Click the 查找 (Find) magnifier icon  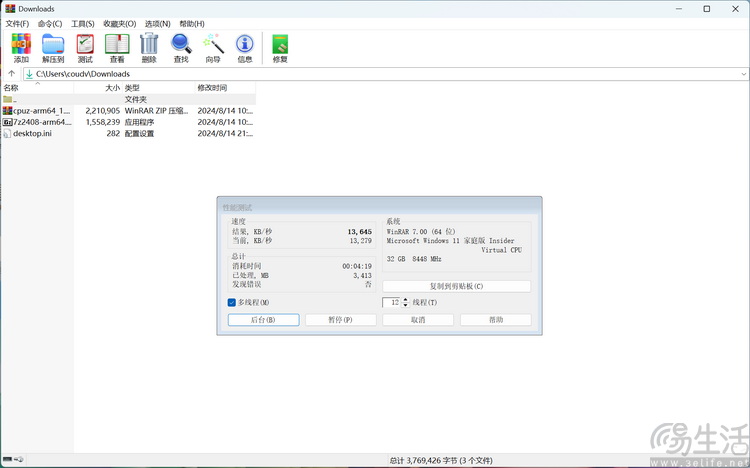click(x=181, y=44)
